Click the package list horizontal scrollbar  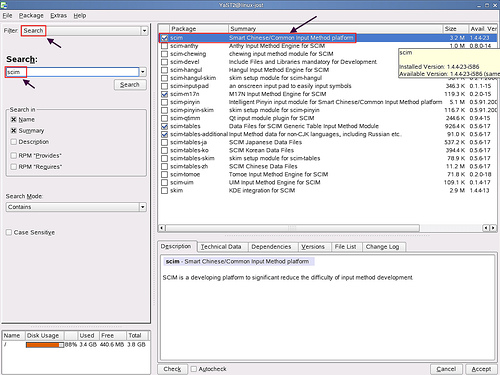point(292,228)
